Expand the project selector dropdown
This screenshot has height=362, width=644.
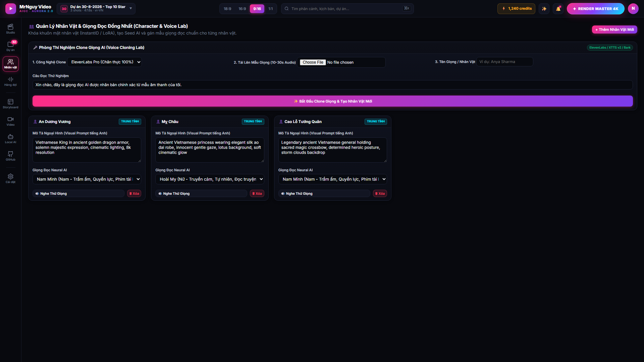point(96,9)
